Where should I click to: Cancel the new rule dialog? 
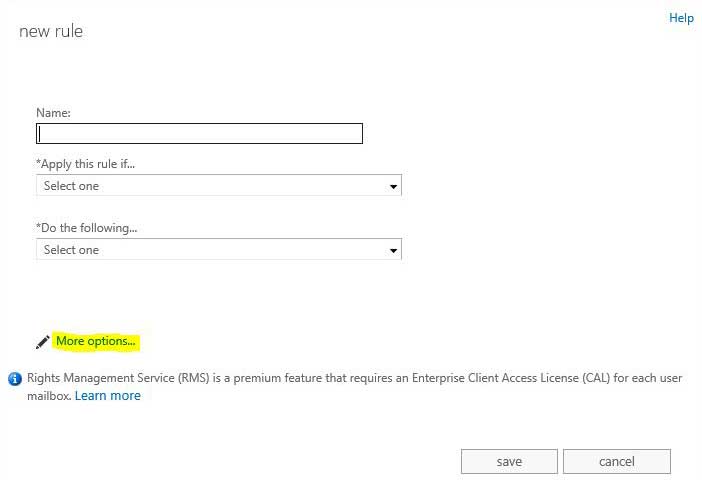click(616, 461)
